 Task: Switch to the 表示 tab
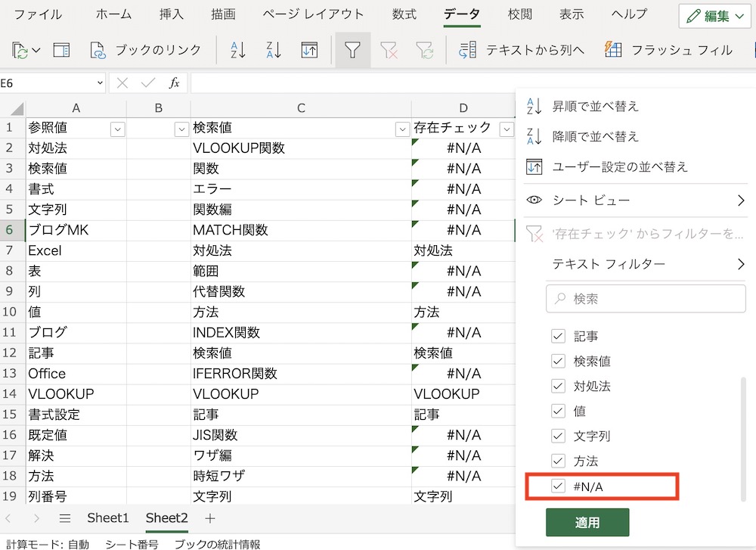[572, 14]
